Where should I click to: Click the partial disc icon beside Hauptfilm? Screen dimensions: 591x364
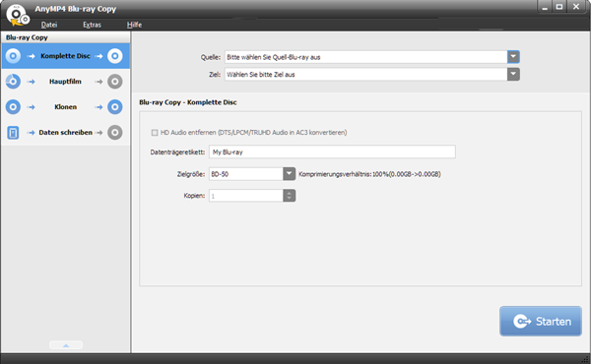(13, 82)
